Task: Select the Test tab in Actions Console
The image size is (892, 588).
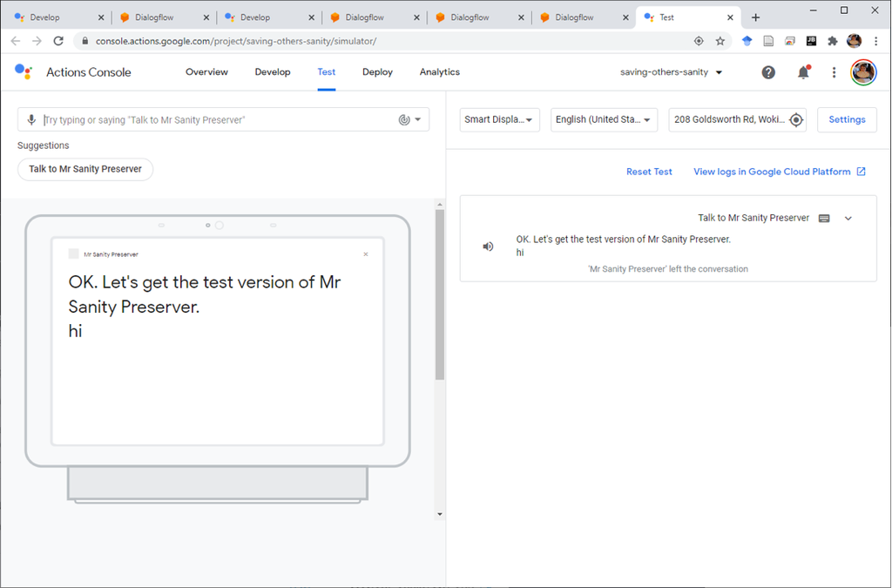Action: coord(326,72)
